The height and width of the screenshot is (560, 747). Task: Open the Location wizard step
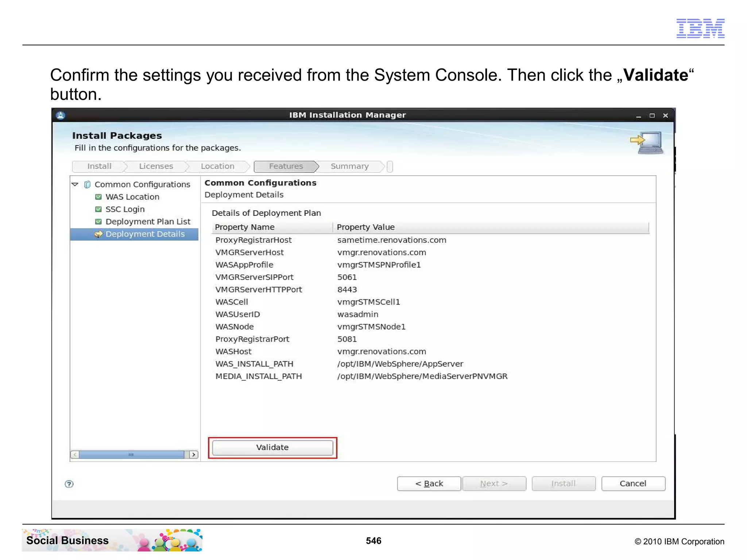(217, 166)
